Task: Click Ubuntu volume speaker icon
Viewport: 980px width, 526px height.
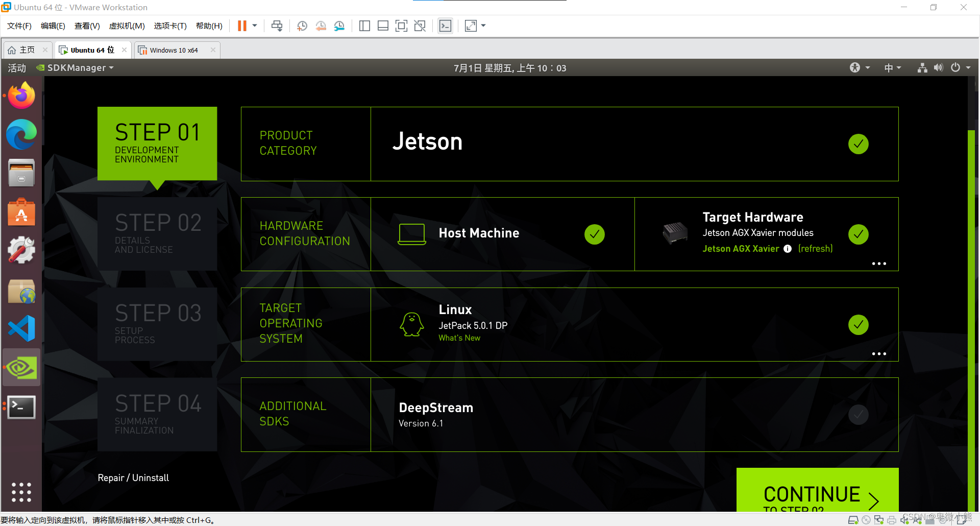Action: pos(938,68)
